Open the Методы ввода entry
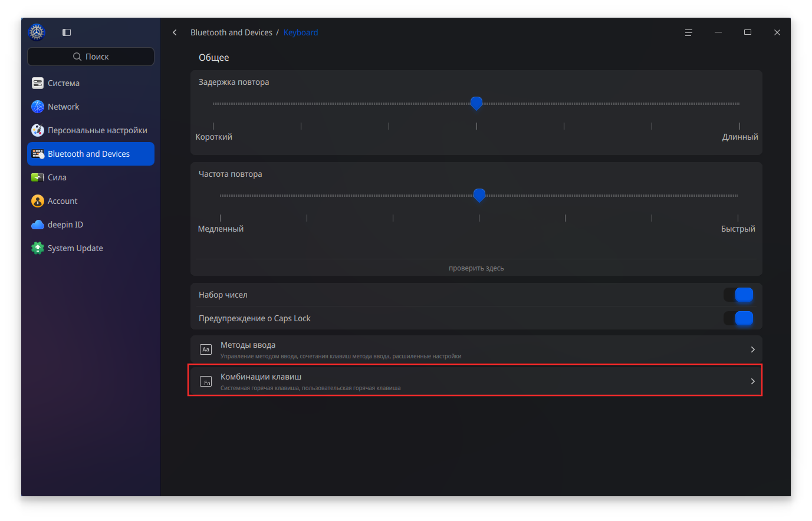This screenshot has height=521, width=812. click(476, 349)
